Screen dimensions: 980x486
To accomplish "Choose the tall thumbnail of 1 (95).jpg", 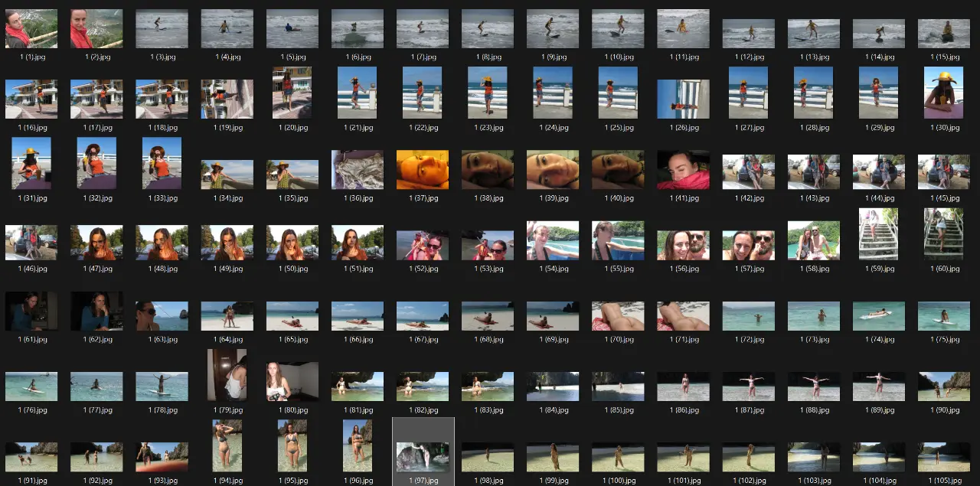I will (x=292, y=445).
